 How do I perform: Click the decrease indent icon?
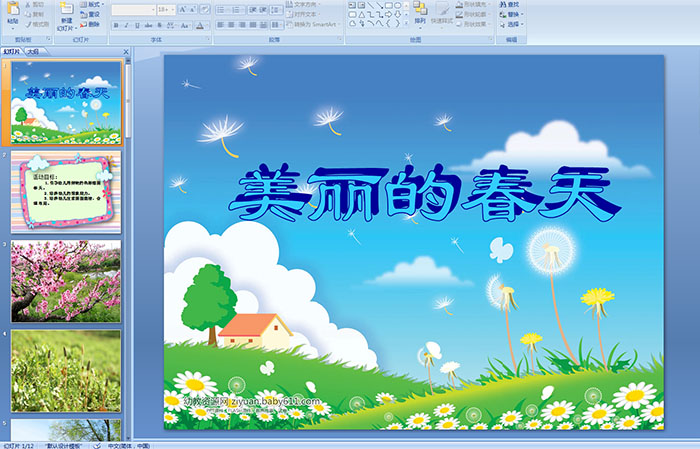(252, 10)
